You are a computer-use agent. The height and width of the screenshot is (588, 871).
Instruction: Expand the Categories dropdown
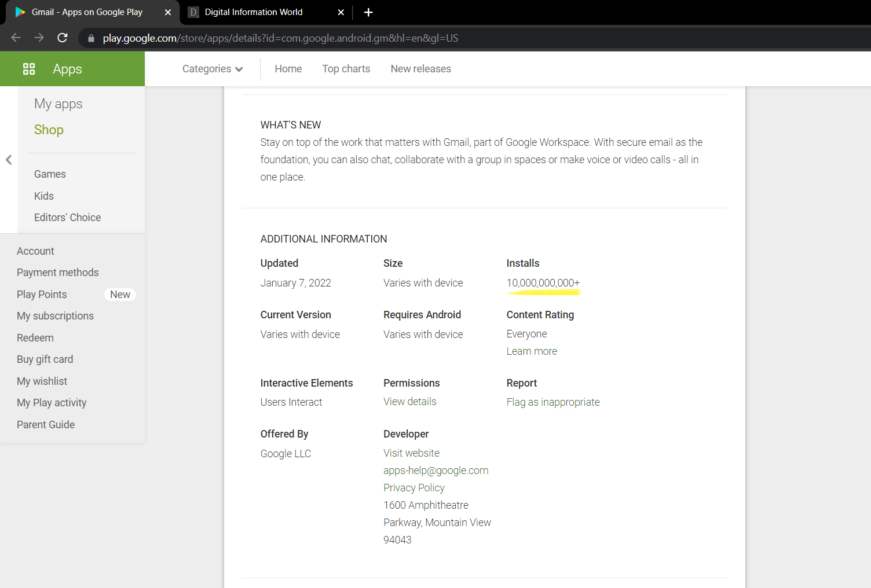pyautogui.click(x=213, y=69)
